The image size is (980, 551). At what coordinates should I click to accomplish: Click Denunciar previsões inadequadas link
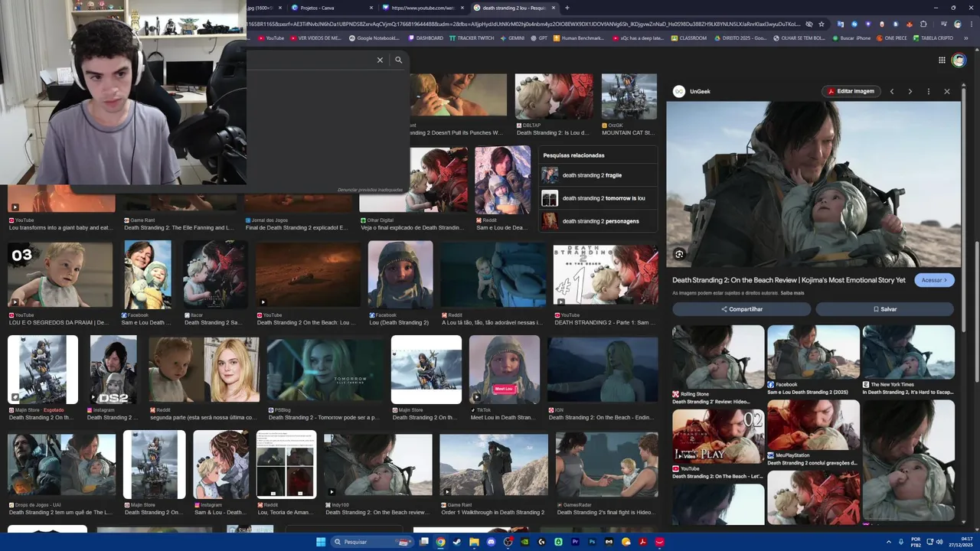(370, 190)
